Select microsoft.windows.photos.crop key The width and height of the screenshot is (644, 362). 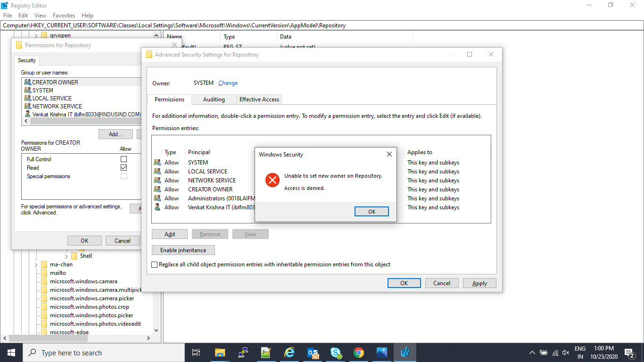[x=90, y=307]
